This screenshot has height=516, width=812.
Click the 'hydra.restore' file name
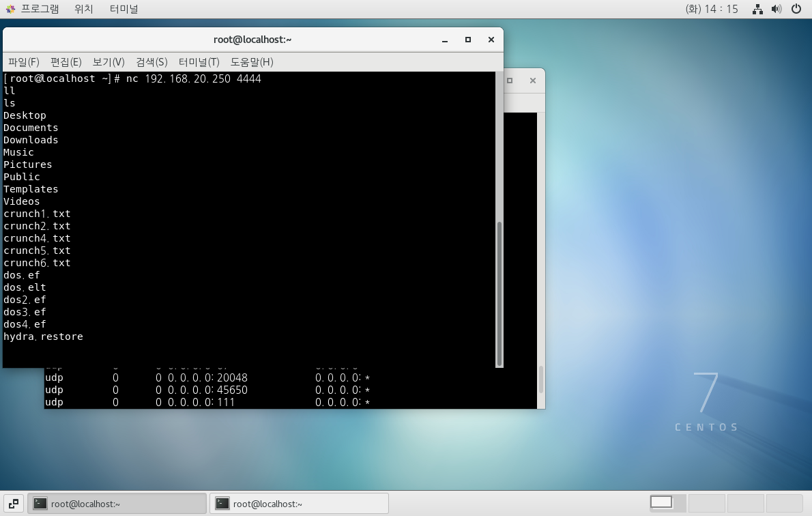tap(44, 336)
